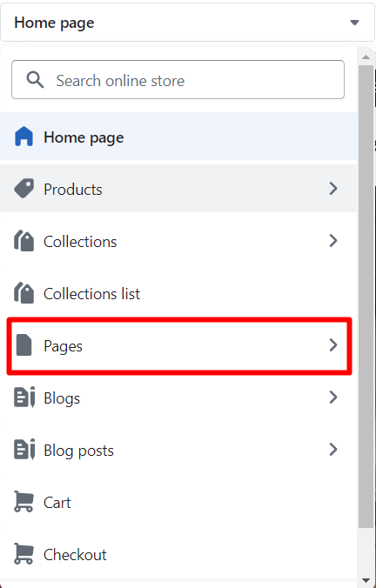Click the Blogs pencil-document icon
The height and width of the screenshot is (588, 376).
coord(24,398)
